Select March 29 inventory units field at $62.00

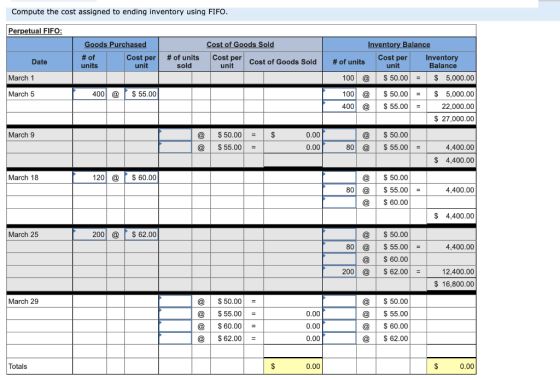click(339, 338)
